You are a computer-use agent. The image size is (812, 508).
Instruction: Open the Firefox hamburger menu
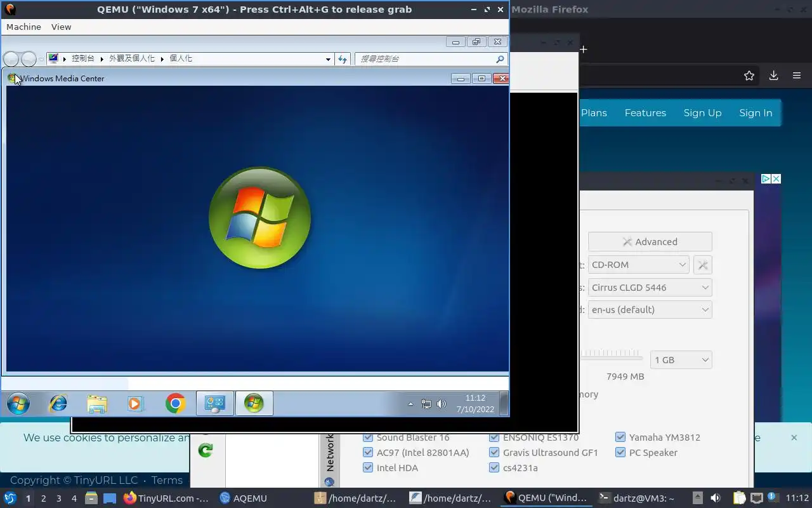click(797, 76)
